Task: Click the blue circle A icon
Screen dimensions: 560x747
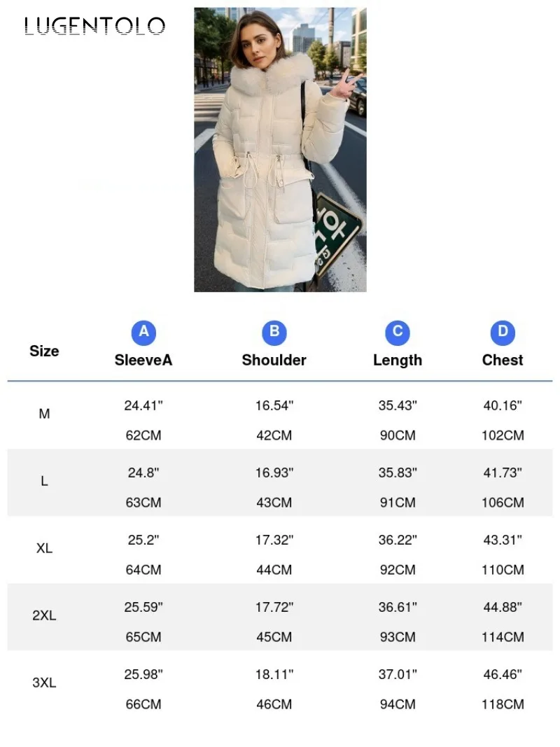Action: point(143,332)
